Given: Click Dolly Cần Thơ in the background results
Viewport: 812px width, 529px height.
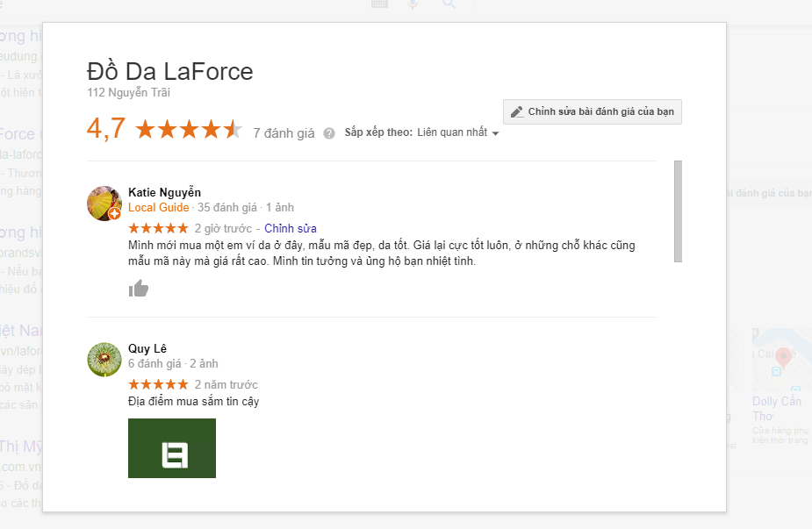Looking at the screenshot, I should tap(776, 408).
